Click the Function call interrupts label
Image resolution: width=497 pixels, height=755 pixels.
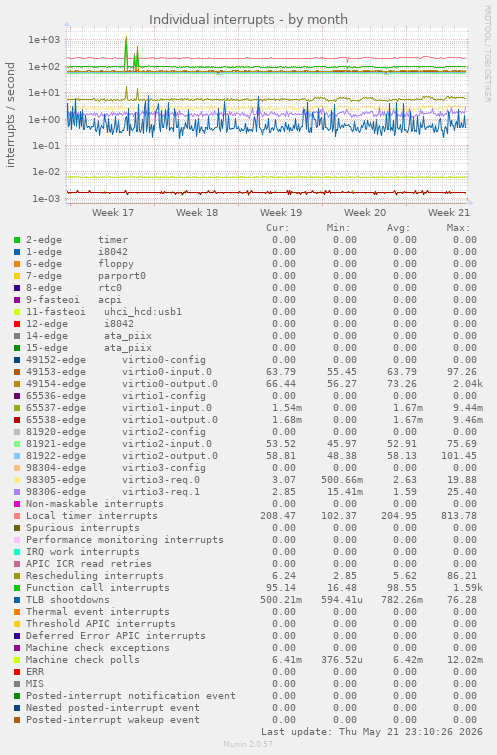pos(98,588)
